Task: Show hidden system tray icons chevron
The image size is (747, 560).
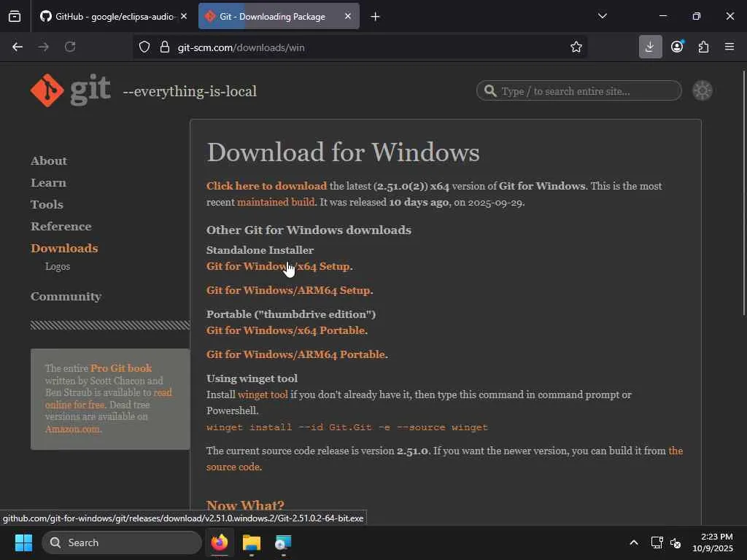Action: [634, 542]
